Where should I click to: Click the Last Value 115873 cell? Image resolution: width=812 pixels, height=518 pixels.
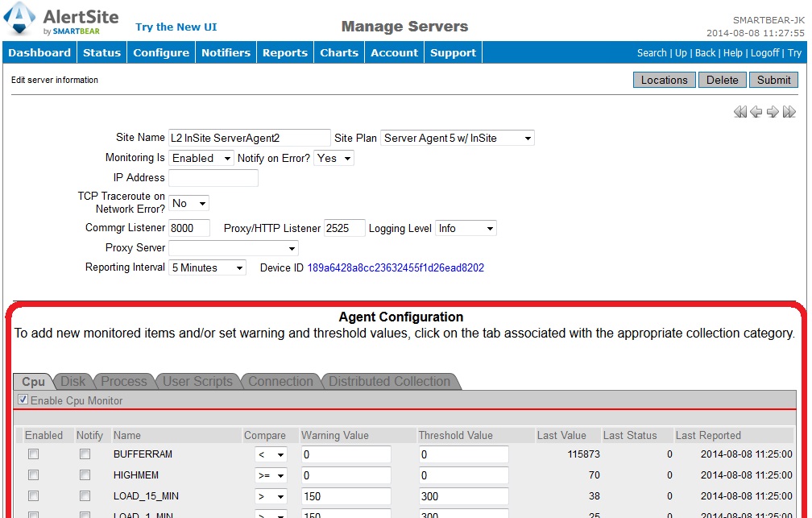pyautogui.click(x=583, y=454)
